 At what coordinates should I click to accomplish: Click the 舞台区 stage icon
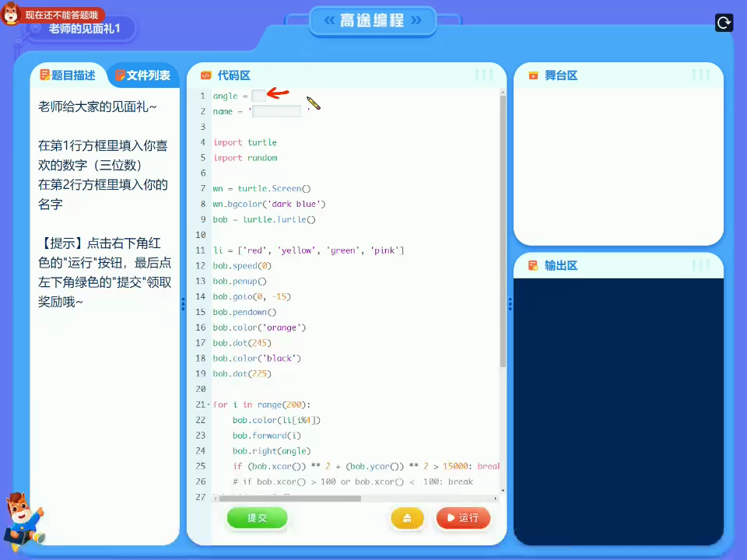(x=533, y=75)
